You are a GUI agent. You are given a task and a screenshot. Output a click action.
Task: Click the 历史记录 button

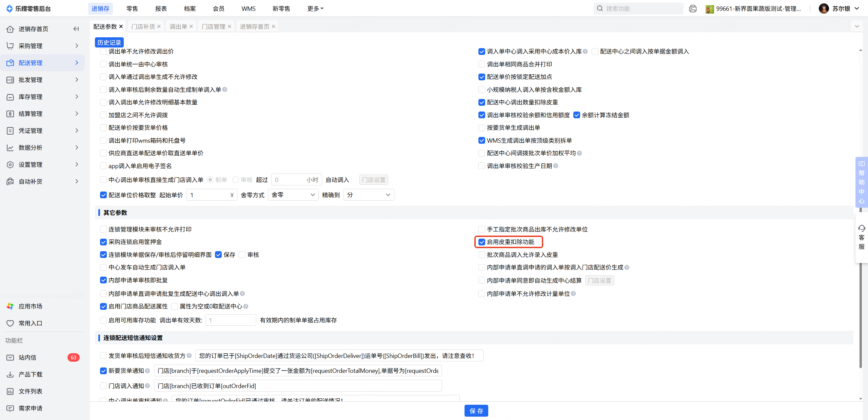[109, 42]
